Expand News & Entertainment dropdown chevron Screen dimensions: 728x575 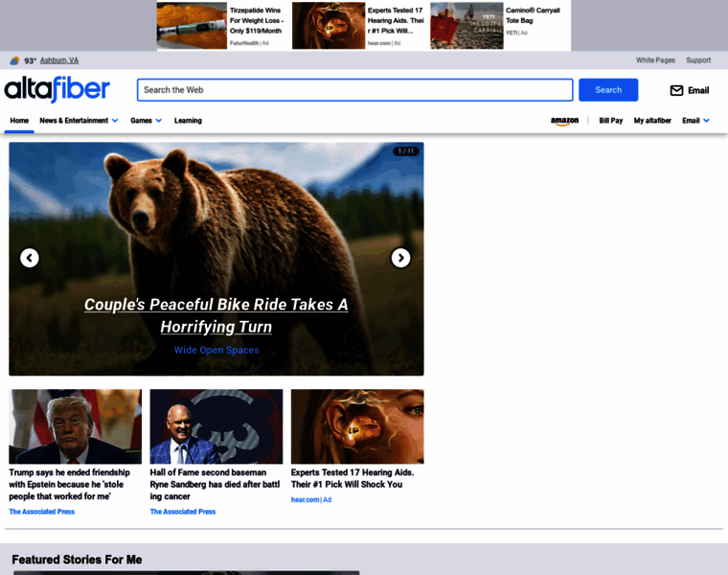click(x=115, y=121)
